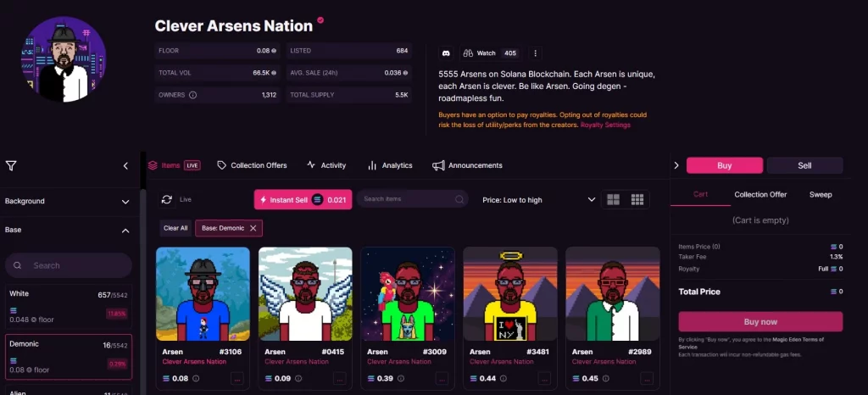This screenshot has height=395, width=868.
Task: Click the Search items field
Action: click(411, 199)
